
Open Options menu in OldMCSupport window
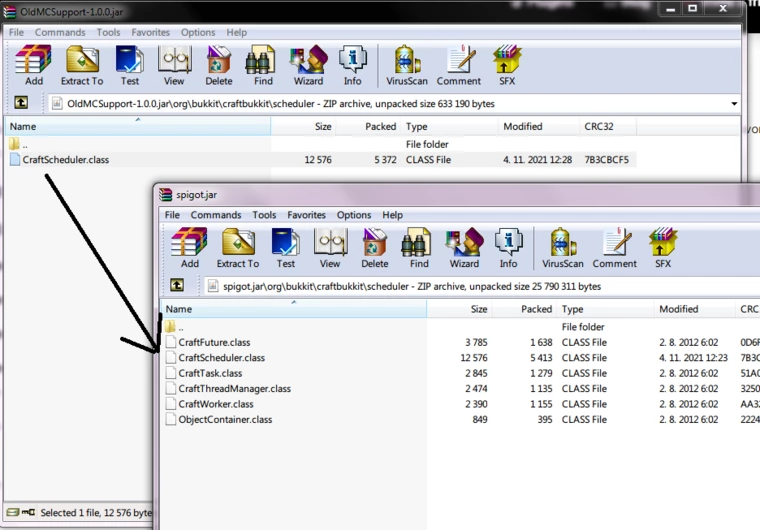(x=198, y=32)
